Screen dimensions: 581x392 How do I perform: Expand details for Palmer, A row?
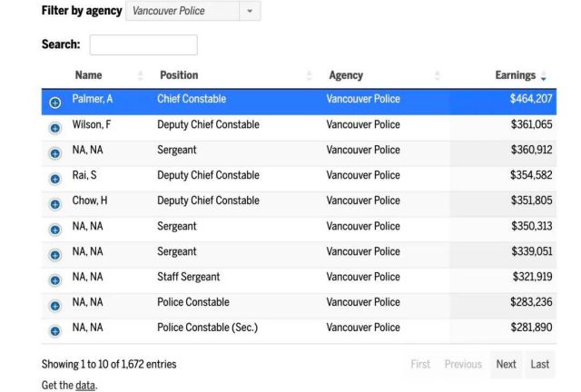coord(55,103)
